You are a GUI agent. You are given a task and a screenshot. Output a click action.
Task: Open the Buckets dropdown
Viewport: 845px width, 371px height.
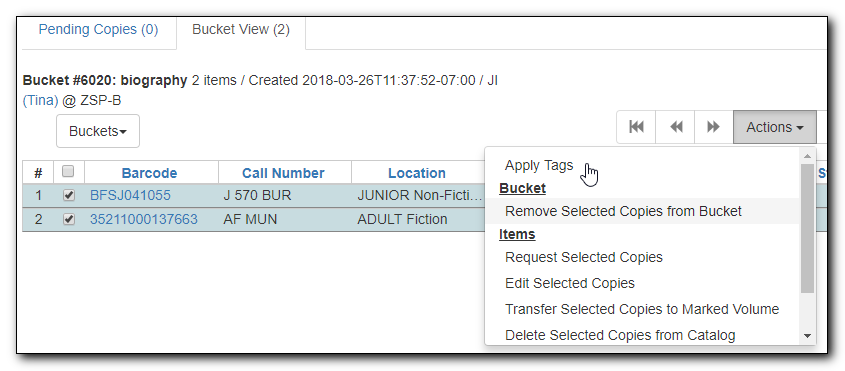point(98,131)
